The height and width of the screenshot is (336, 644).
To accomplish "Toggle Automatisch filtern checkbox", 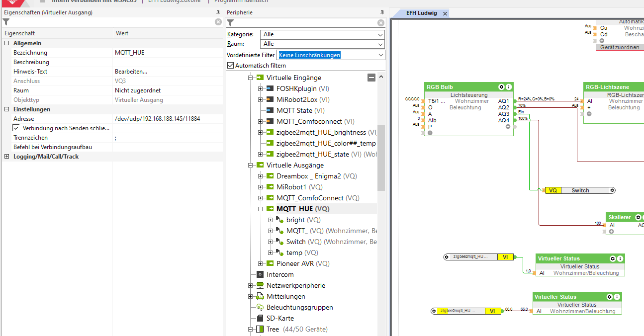I will (x=230, y=66).
